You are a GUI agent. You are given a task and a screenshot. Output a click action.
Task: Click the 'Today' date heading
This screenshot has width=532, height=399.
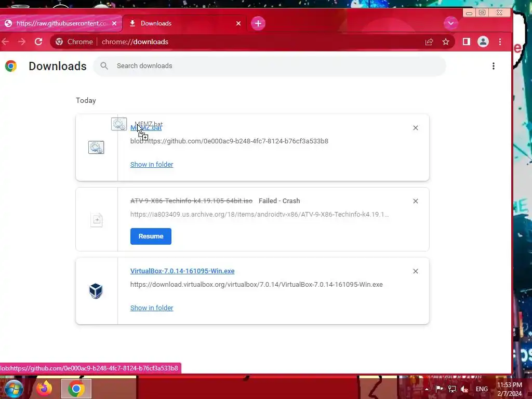coord(86,100)
